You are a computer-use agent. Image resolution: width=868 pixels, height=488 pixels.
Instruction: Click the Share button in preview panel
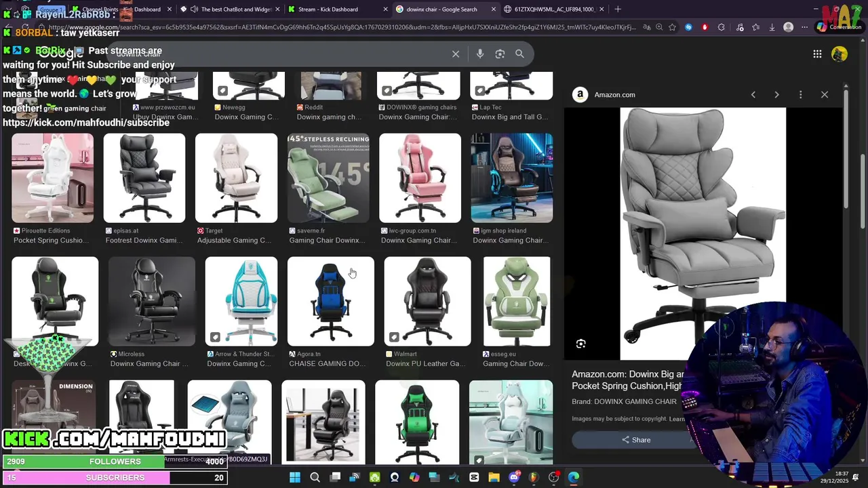click(635, 440)
